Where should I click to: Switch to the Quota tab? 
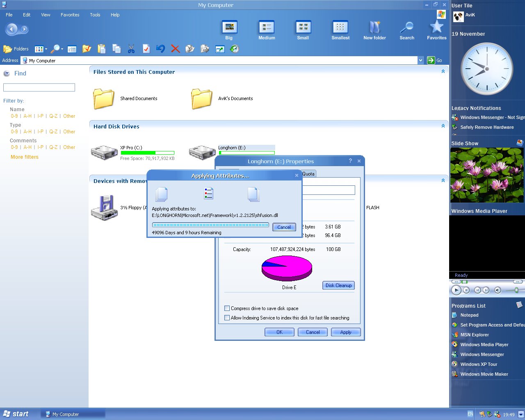309,174
